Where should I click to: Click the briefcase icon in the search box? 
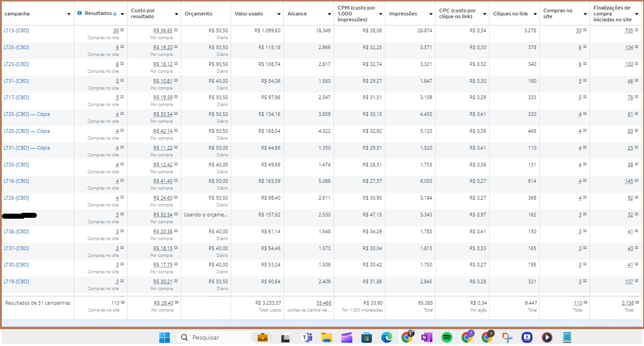click(262, 337)
